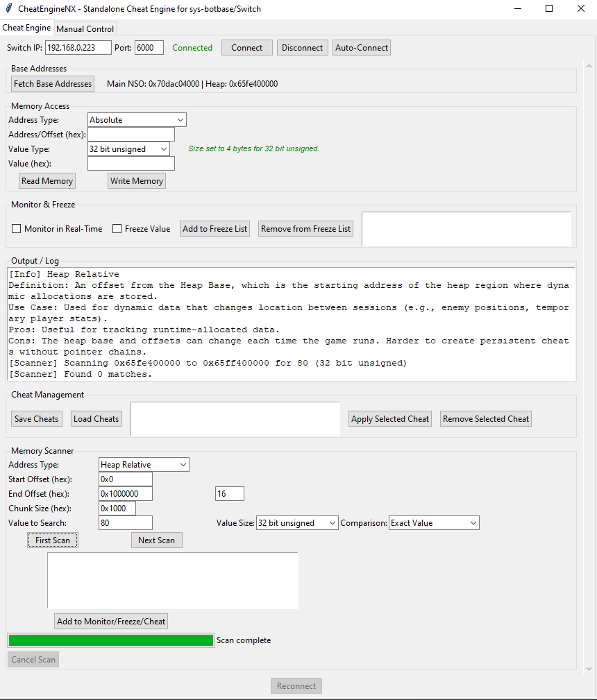Open the Value Size dropdown
The image size is (597, 700).
297,523
